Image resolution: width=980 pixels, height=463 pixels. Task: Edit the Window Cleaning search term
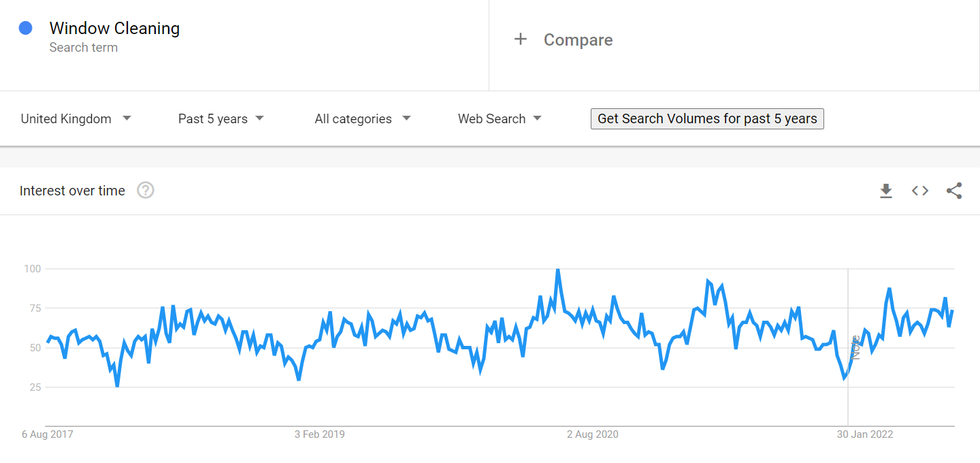click(x=114, y=29)
